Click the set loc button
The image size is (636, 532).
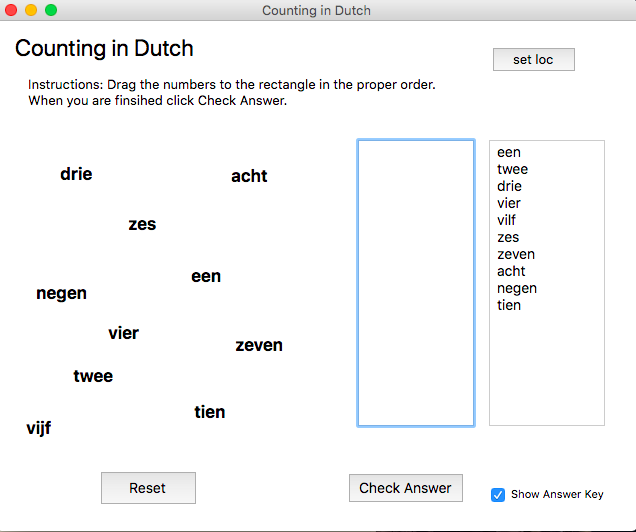[533, 60]
